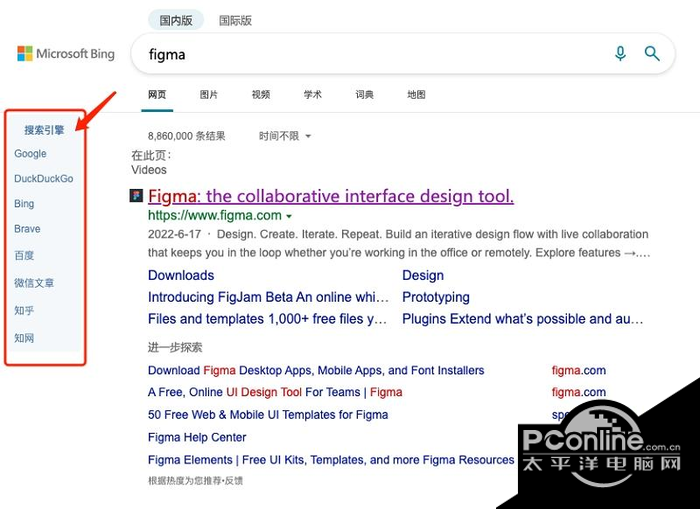Search with DuckDuckGo in sidebar

[44, 179]
